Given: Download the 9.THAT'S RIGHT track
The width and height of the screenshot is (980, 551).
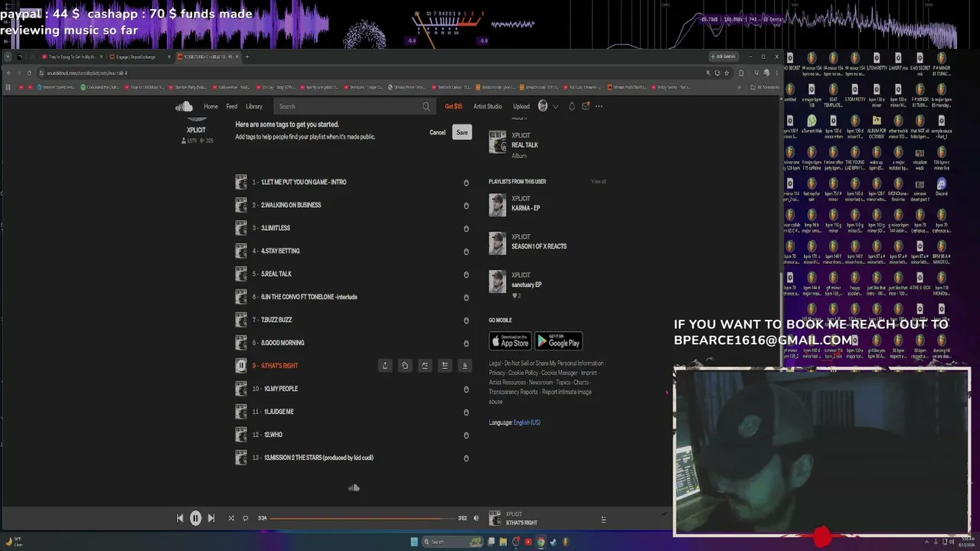Looking at the screenshot, I should [x=464, y=366].
